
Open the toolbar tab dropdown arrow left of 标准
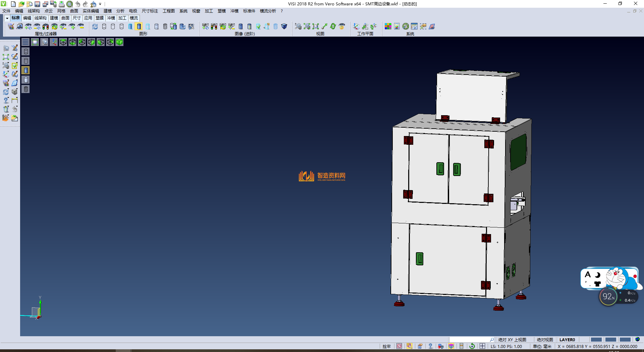[7, 18]
